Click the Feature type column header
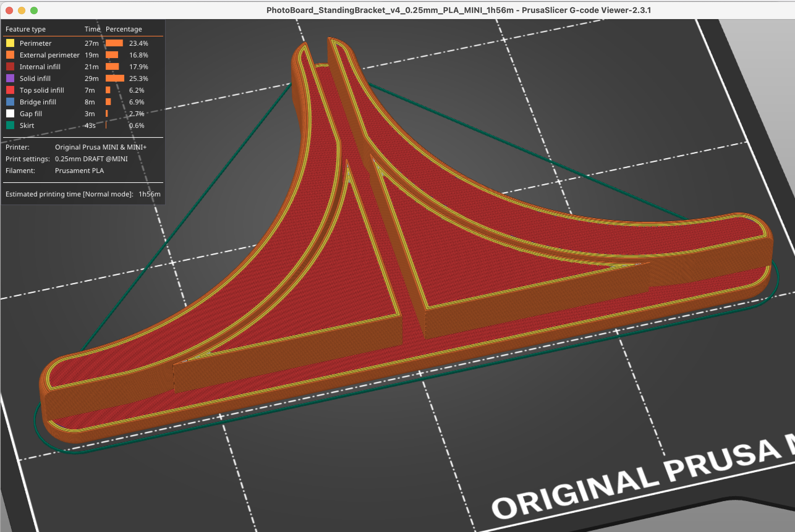This screenshot has height=532, width=795. tap(25, 29)
